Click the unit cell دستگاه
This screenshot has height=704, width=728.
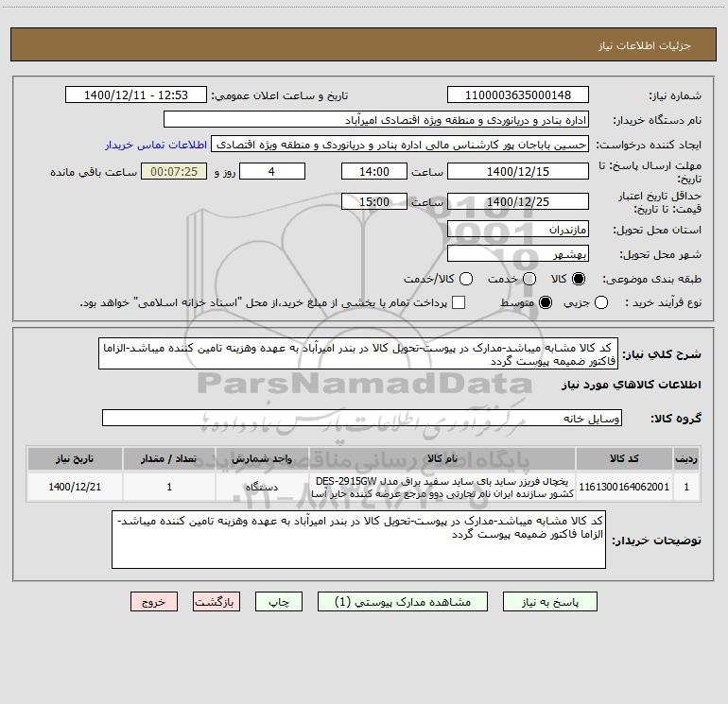[x=262, y=487]
